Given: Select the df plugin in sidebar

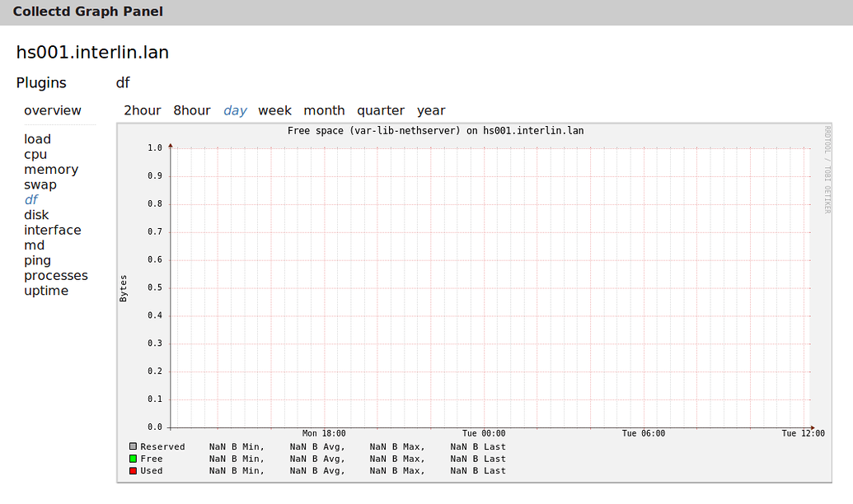Looking at the screenshot, I should [x=31, y=199].
